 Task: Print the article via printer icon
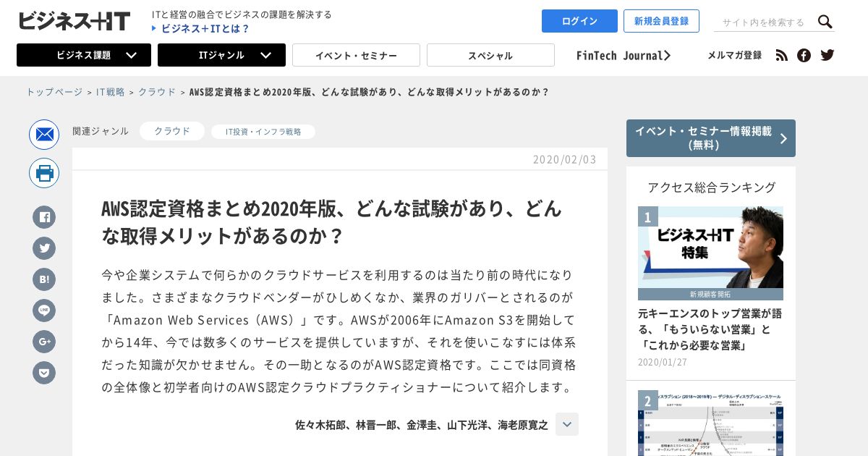pyautogui.click(x=44, y=173)
